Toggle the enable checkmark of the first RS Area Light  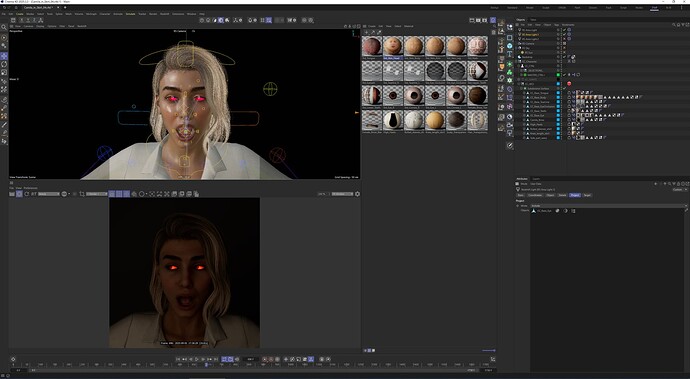[x=565, y=30]
